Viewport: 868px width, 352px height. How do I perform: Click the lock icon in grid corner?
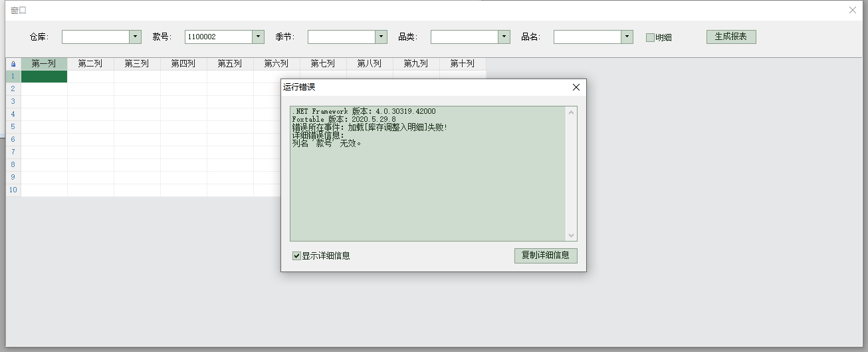13,64
